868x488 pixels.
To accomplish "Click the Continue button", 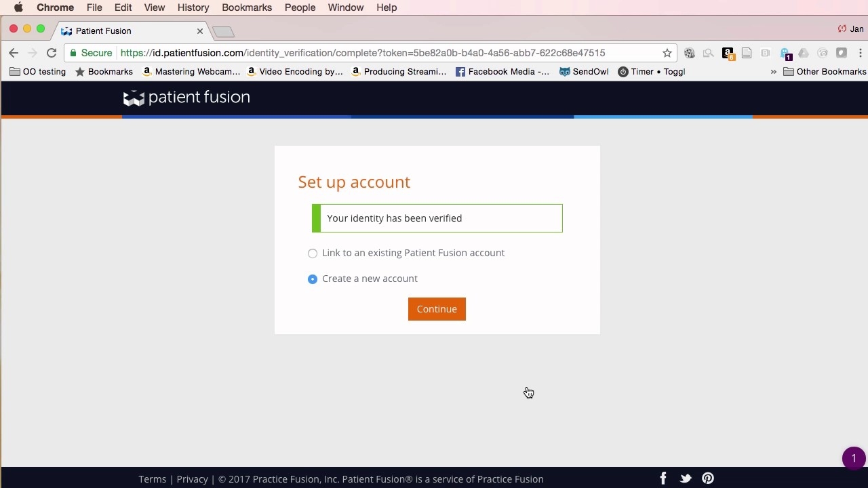I will pos(437,308).
